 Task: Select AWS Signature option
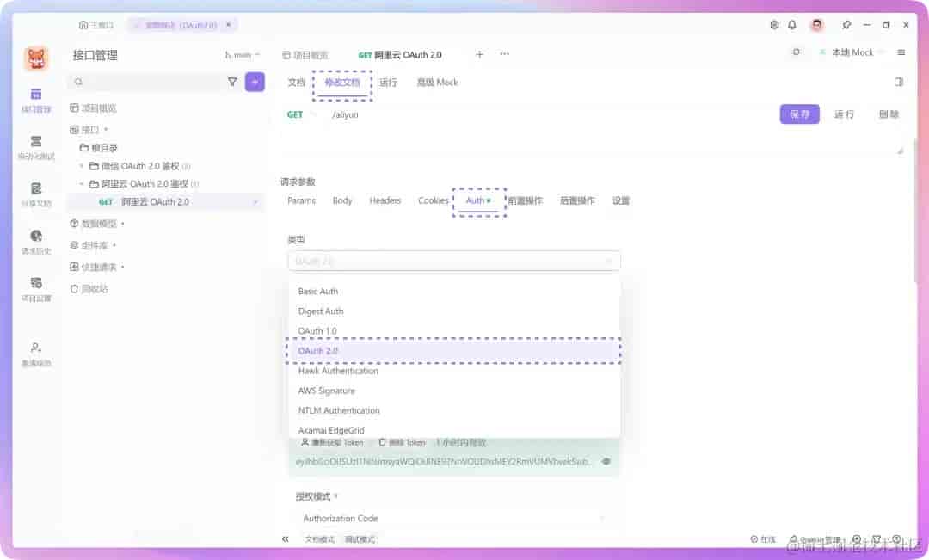pyautogui.click(x=454, y=391)
